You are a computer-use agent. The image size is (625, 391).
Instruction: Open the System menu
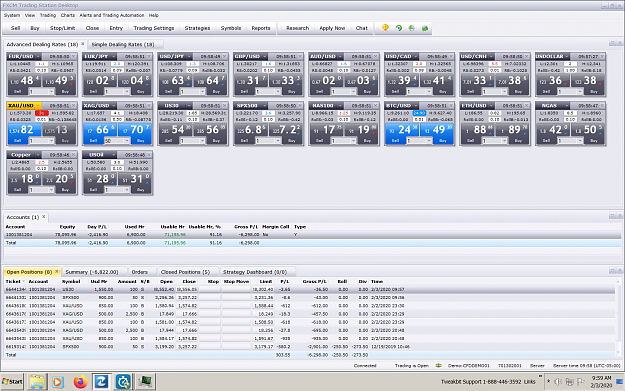(x=12, y=15)
